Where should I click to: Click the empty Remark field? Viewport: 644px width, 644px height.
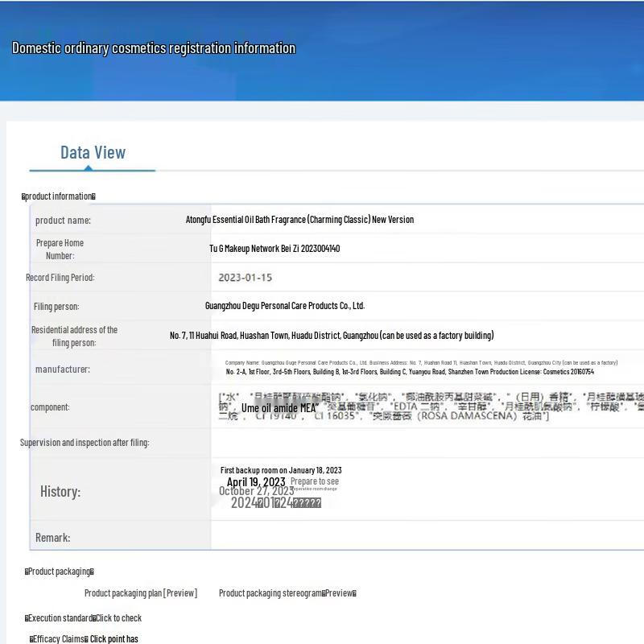pyautogui.click(x=427, y=537)
